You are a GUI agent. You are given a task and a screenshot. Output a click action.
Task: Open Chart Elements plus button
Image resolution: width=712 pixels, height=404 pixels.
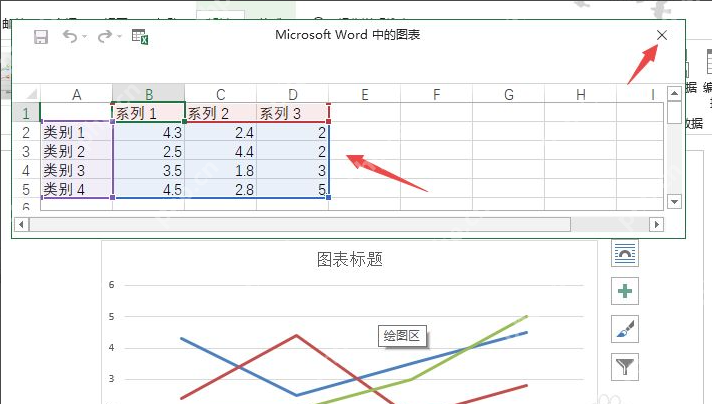pyautogui.click(x=625, y=291)
